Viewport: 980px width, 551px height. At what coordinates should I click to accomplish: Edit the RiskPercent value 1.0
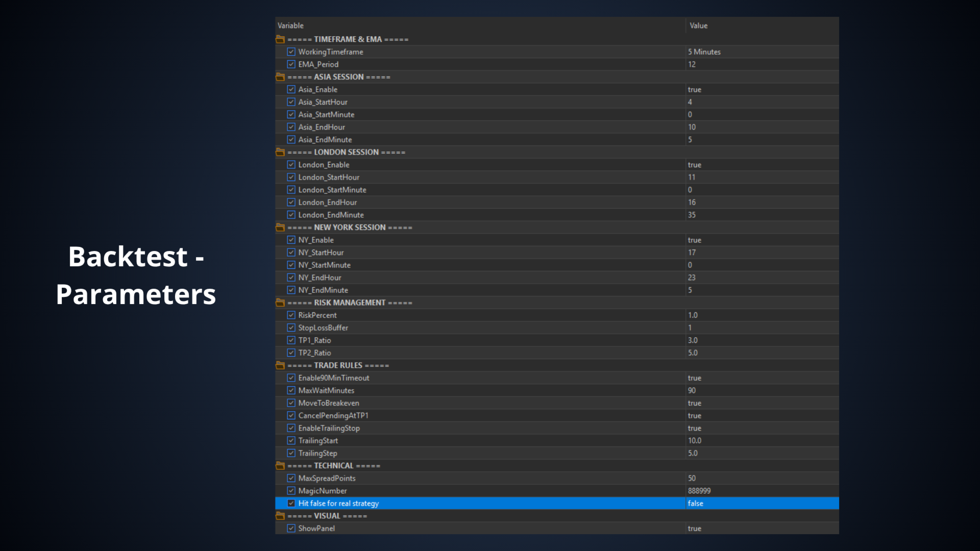[x=693, y=315]
